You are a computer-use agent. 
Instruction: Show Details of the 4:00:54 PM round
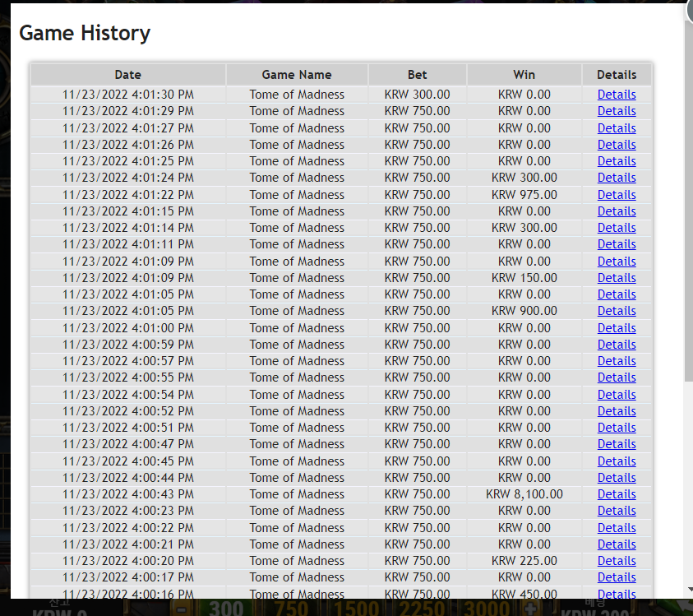click(616, 395)
